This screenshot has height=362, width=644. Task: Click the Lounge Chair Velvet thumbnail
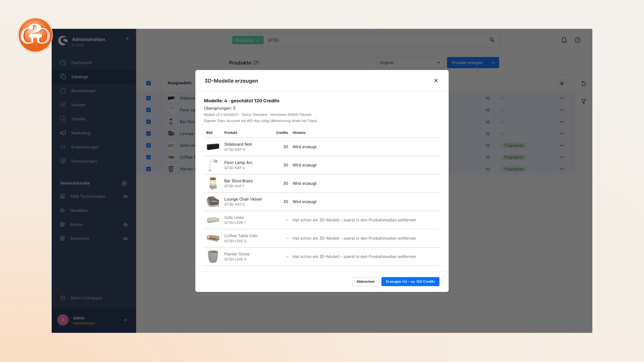pyautogui.click(x=213, y=202)
